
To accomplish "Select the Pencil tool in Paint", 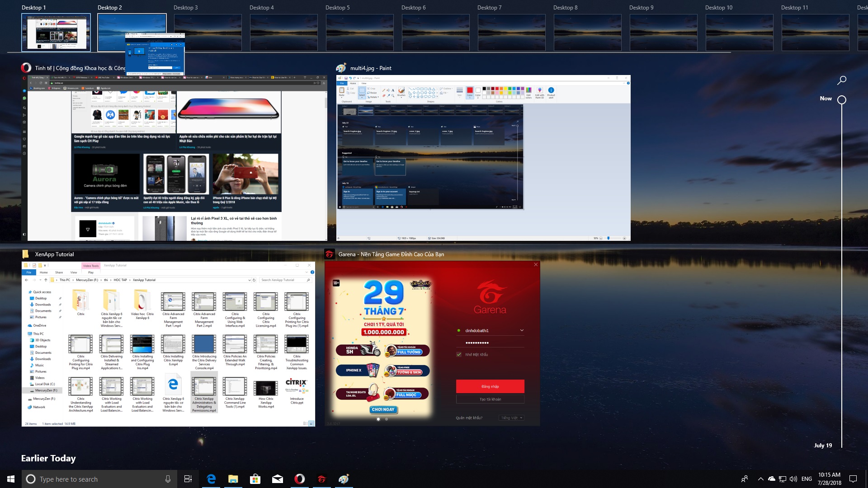I will [384, 90].
